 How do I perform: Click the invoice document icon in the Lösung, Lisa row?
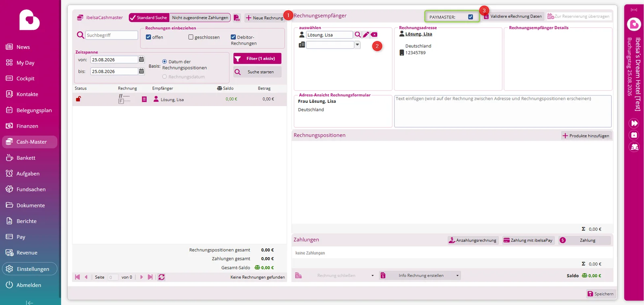[x=144, y=99]
